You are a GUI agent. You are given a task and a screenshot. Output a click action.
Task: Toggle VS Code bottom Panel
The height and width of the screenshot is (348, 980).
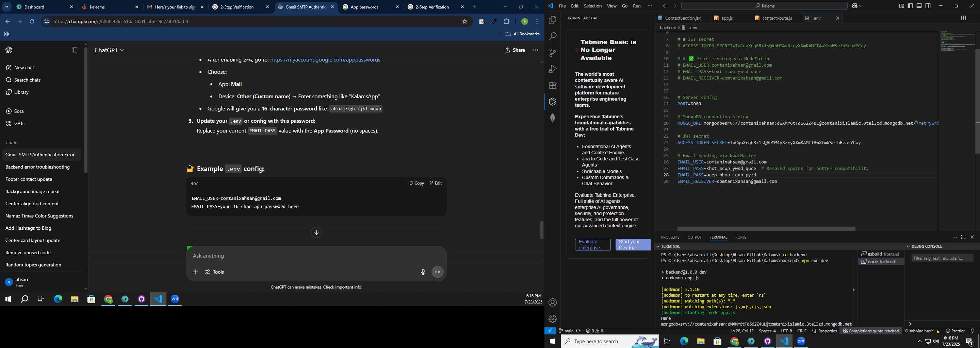click(919, 6)
